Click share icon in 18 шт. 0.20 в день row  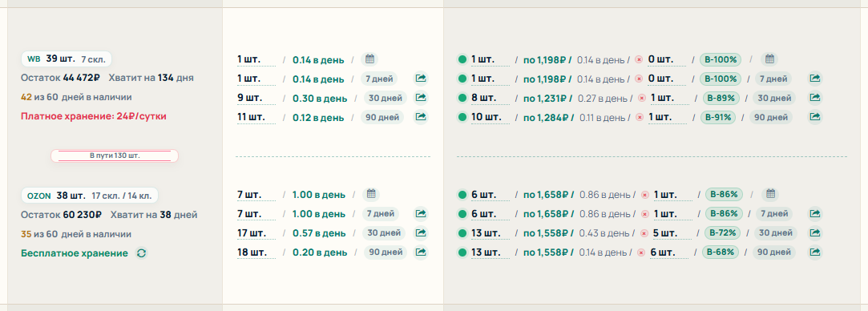pyautogui.click(x=421, y=252)
